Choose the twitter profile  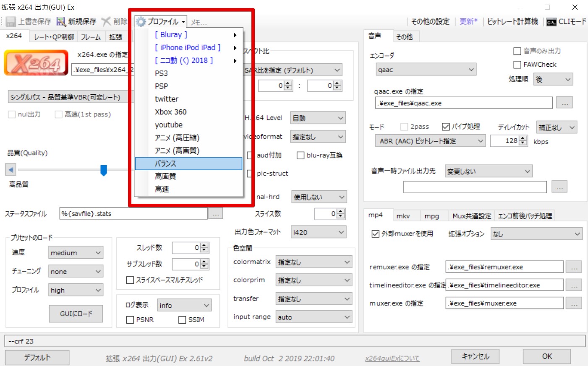[x=189, y=99]
